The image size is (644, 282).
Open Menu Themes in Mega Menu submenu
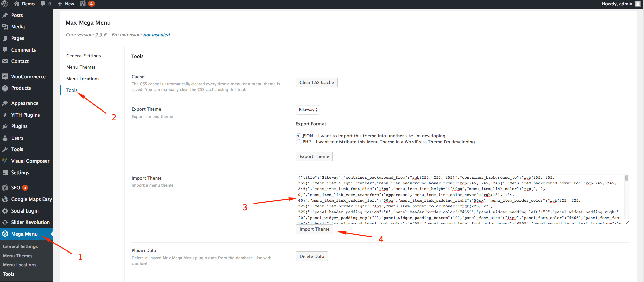18,256
